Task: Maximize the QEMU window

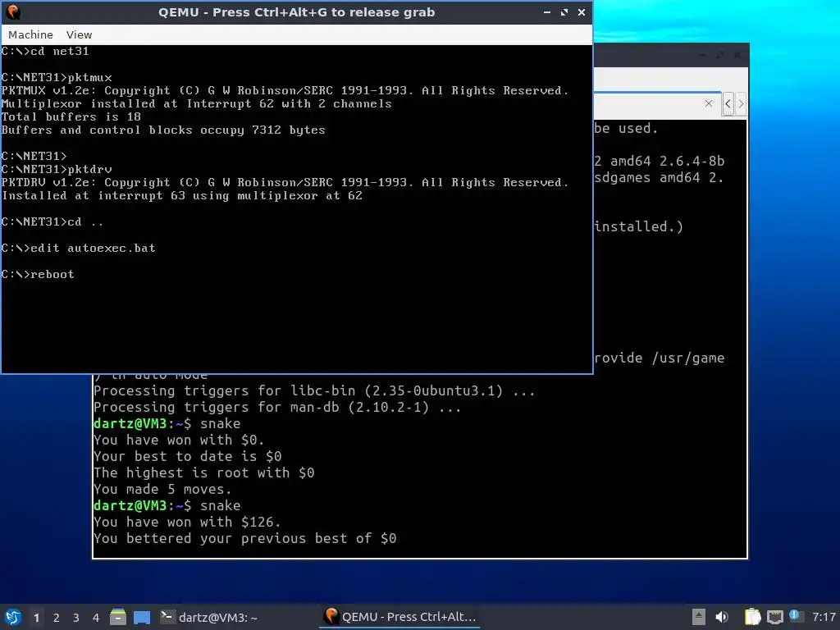Action: [564, 11]
